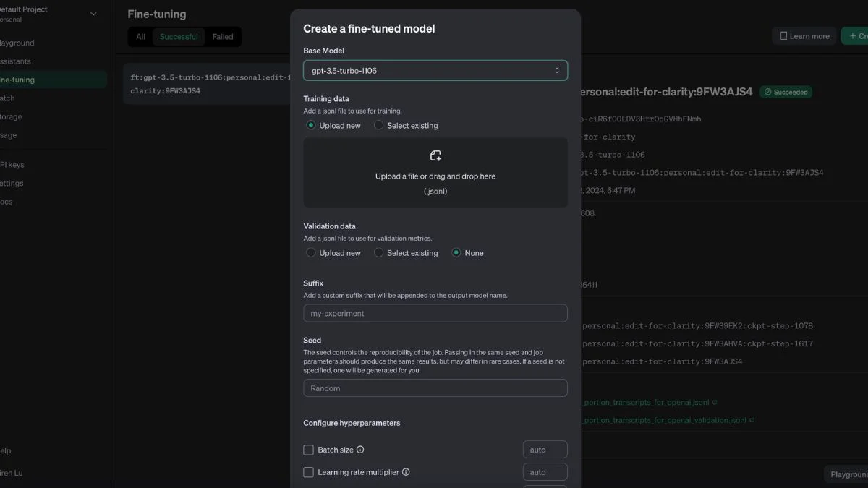Click the Succeeded status check icon
Image resolution: width=868 pixels, height=488 pixels.
[x=767, y=93]
